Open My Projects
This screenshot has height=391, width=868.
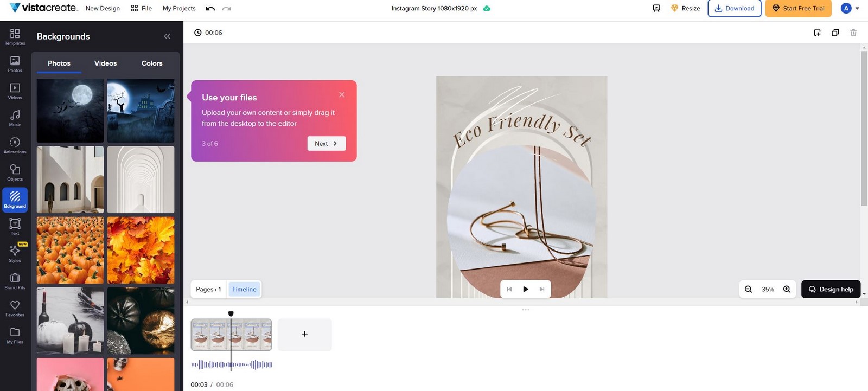[x=179, y=8]
